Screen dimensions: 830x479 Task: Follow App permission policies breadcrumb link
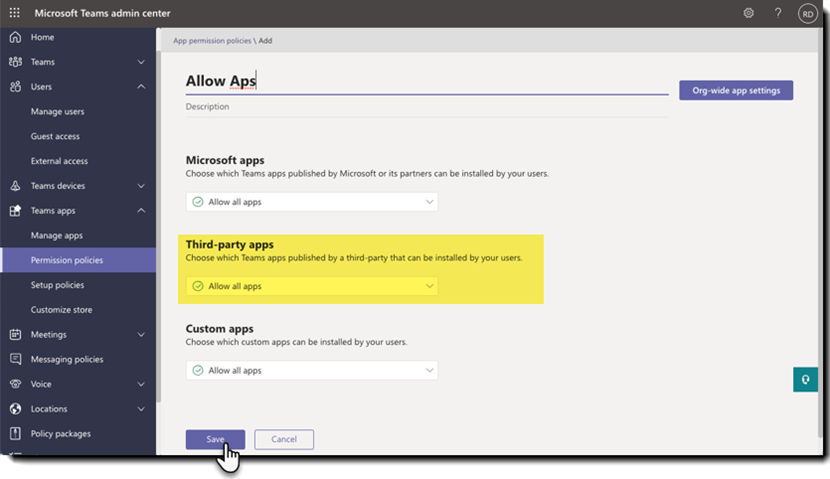click(x=212, y=41)
